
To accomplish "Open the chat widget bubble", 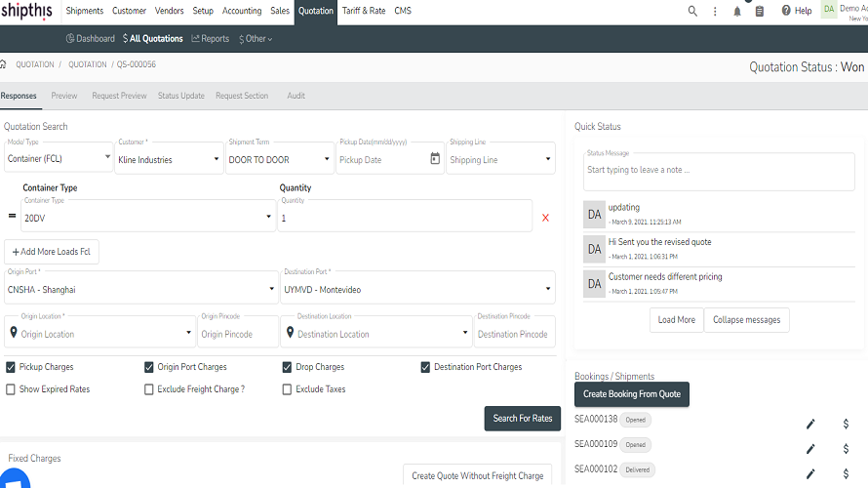I will (x=15, y=479).
